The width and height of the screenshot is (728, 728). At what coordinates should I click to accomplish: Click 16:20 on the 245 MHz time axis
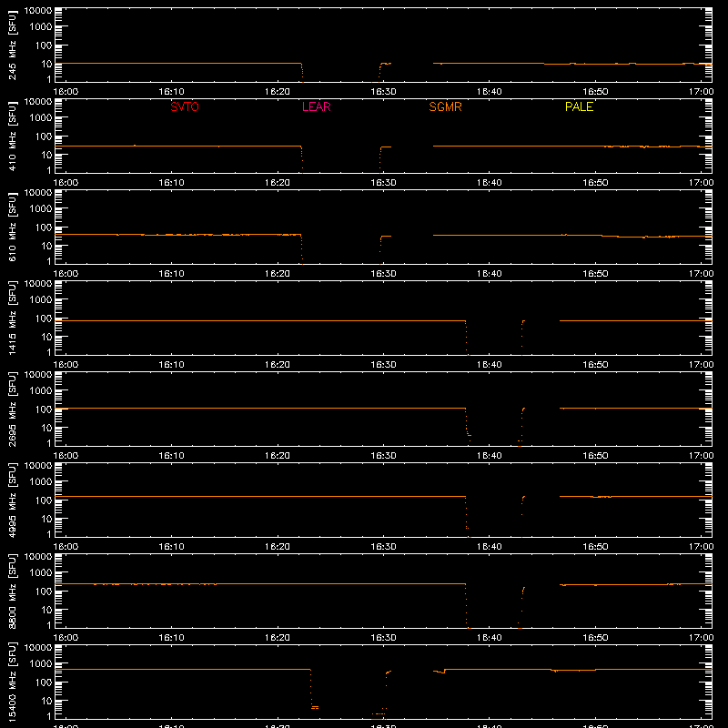tap(278, 92)
